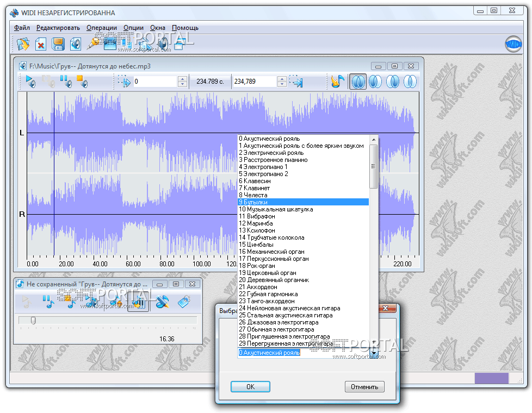532x413 pixels.
Task: Select the fourth stereo channel mode button
Action: tap(410, 82)
